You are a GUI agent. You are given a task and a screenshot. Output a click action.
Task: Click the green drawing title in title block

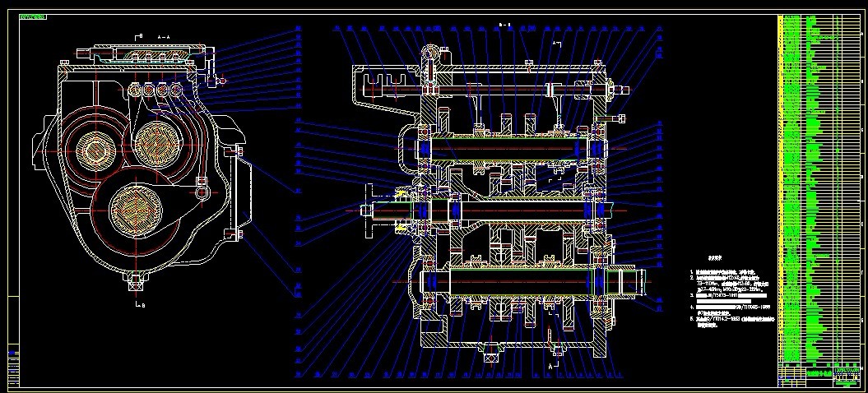click(x=819, y=373)
